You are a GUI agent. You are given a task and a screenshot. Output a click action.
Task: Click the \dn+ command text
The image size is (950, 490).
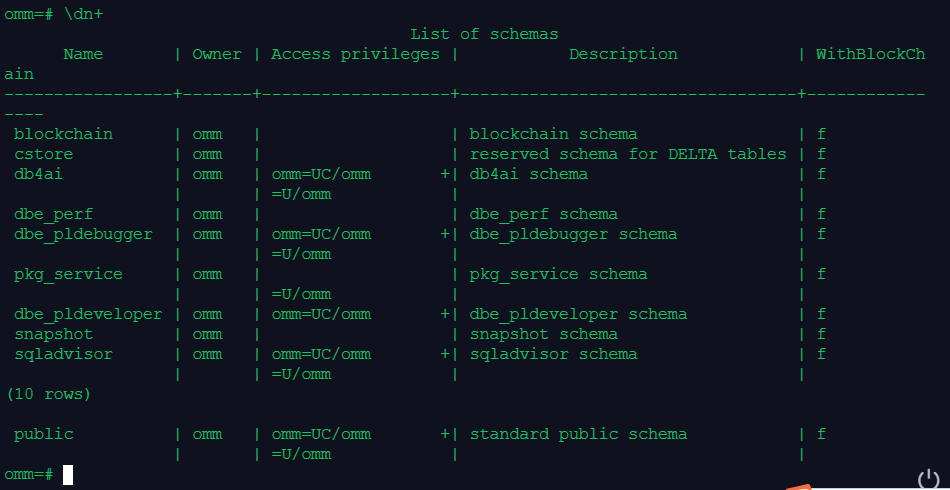[x=84, y=14]
